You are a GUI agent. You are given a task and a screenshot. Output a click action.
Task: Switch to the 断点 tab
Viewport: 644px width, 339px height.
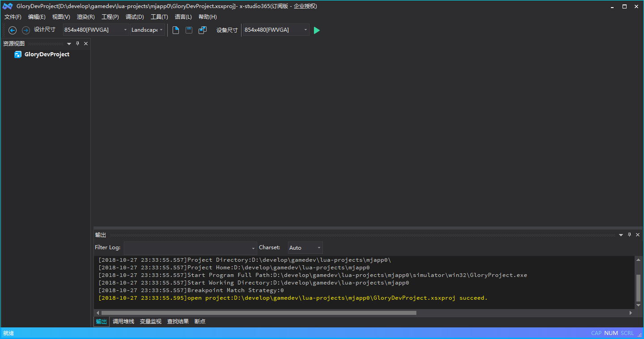pyautogui.click(x=200, y=322)
